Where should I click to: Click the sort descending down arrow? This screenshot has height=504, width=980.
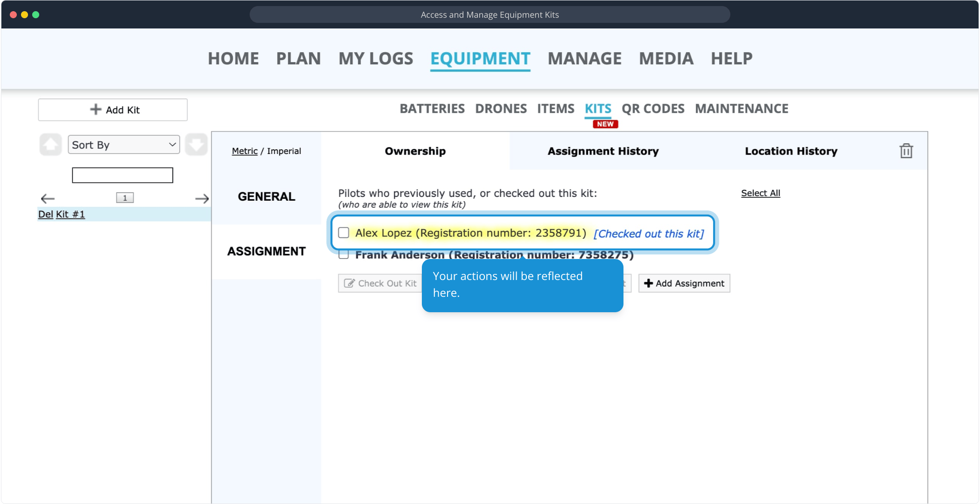tap(196, 145)
